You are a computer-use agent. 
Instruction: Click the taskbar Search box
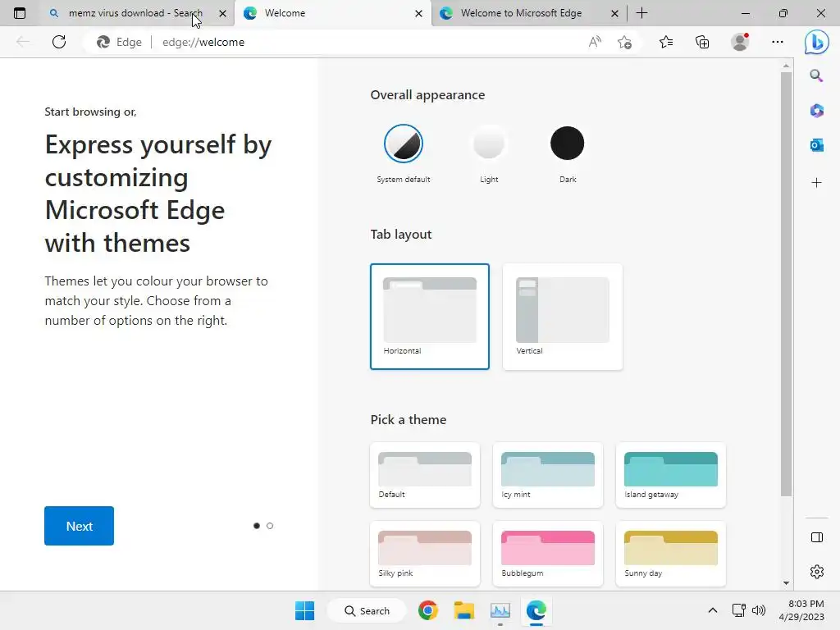[367, 610]
